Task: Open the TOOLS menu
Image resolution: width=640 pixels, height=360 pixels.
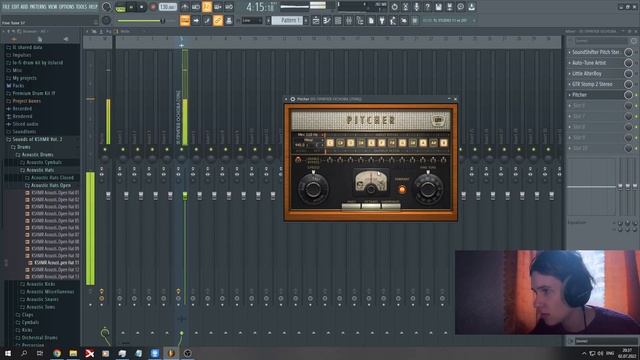Action: [82, 7]
